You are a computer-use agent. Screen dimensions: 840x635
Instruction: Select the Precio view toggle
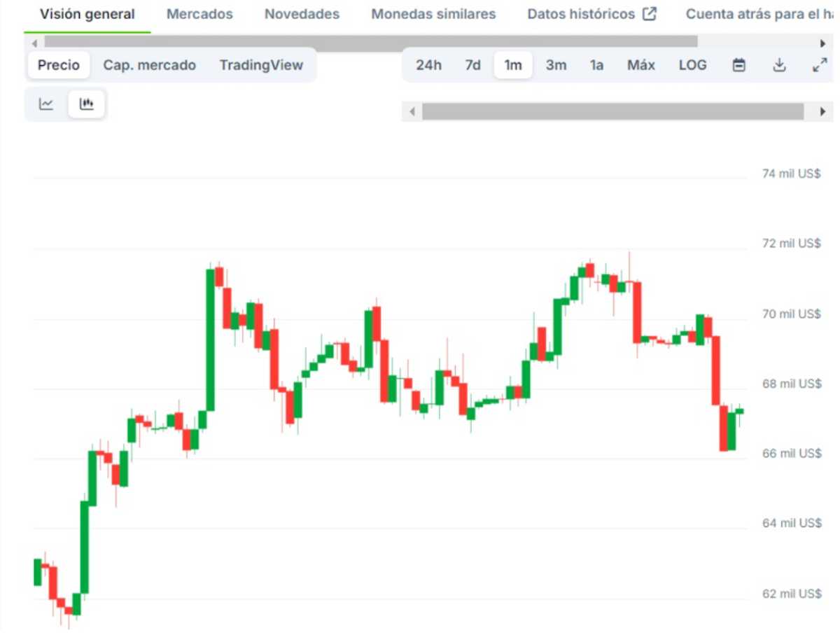(58, 65)
